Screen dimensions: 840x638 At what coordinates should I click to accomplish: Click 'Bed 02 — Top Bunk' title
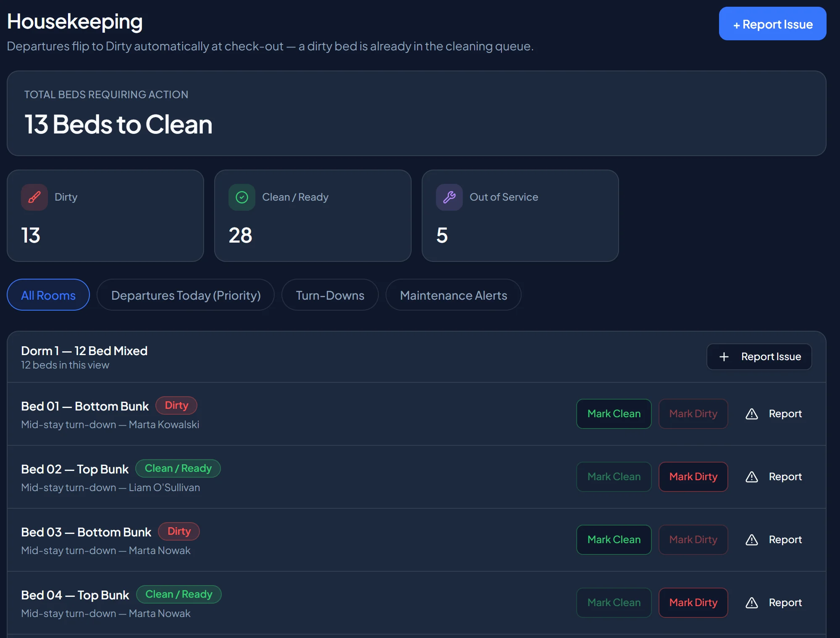tap(75, 469)
